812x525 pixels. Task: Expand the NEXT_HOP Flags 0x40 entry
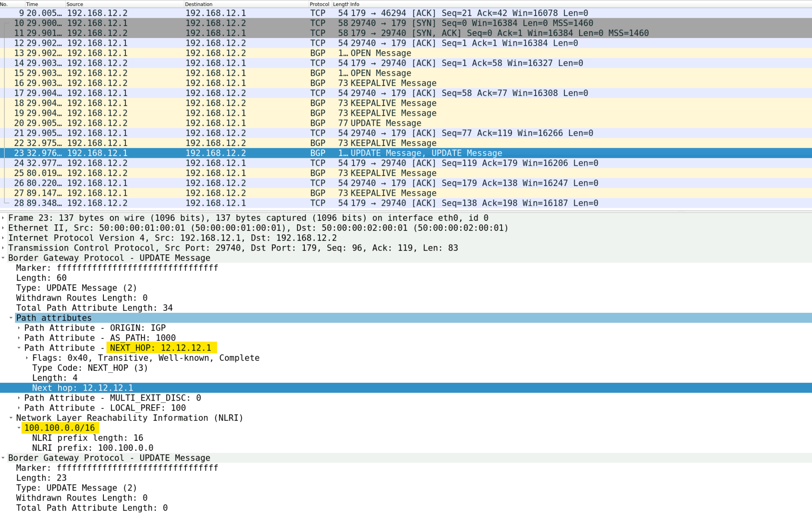(27, 358)
